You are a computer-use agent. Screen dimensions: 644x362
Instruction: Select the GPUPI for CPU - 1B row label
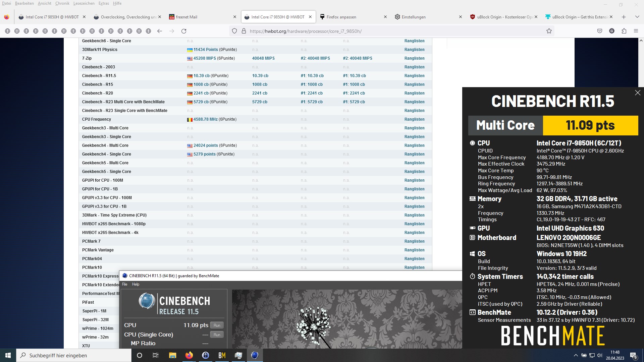pyautogui.click(x=100, y=189)
